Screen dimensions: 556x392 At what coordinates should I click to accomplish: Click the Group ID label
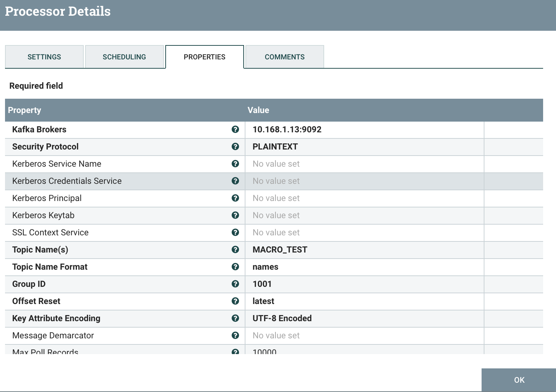[29, 284]
